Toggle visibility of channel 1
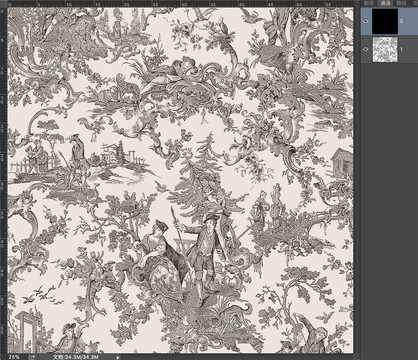This screenshot has height=360, width=418. click(x=366, y=49)
